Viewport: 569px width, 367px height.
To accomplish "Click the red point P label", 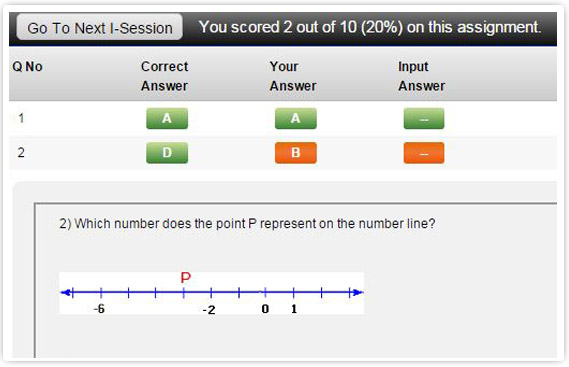I will (185, 278).
